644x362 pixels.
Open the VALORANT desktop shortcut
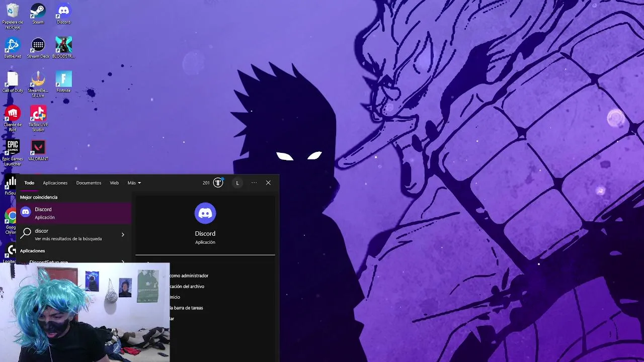click(38, 151)
